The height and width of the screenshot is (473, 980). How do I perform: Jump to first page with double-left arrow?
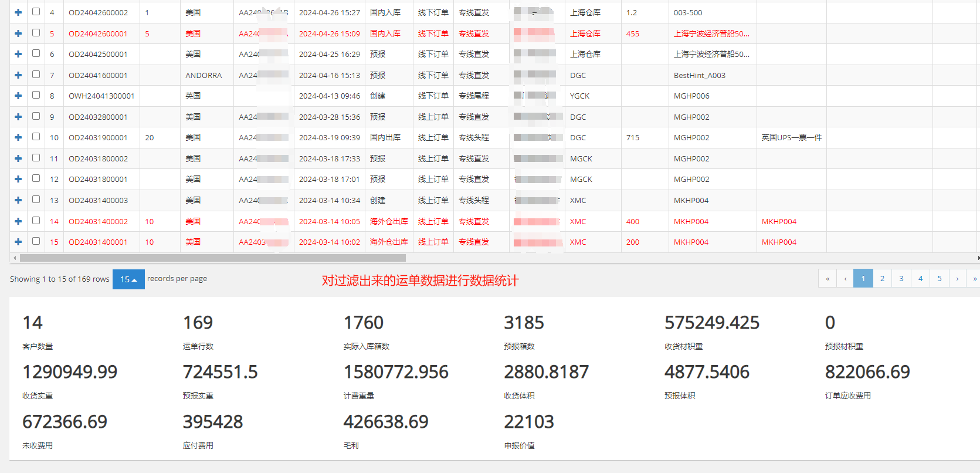828,279
